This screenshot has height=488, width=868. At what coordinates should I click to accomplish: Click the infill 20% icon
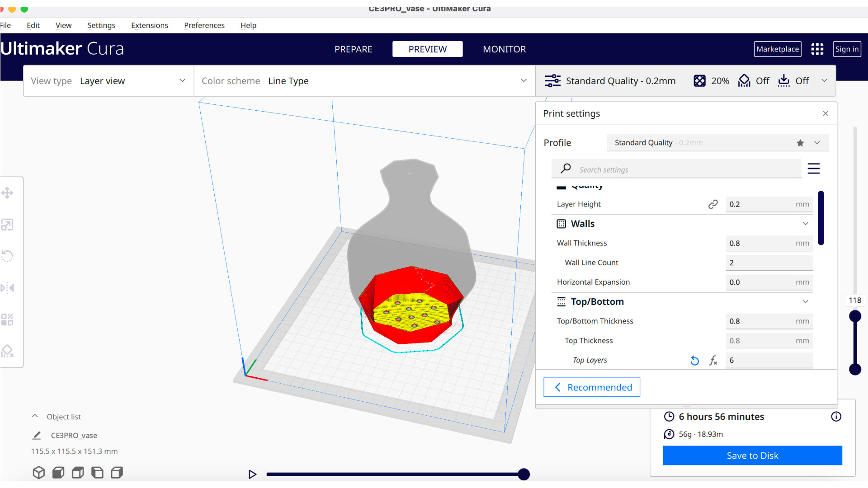point(699,81)
